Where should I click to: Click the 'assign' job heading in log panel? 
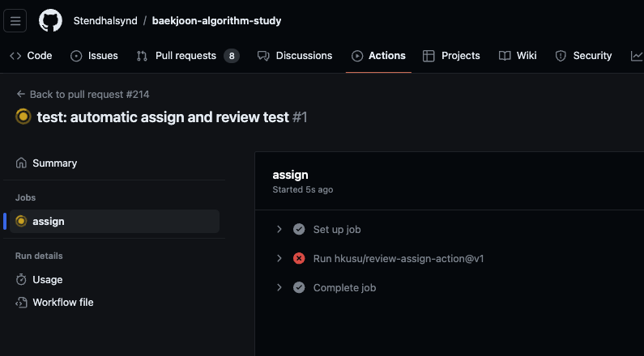coord(290,175)
